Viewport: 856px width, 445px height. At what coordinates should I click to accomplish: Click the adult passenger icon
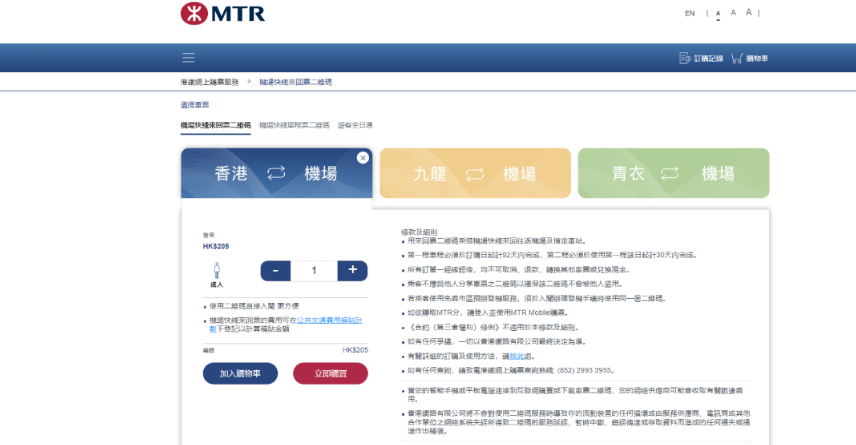tap(216, 270)
